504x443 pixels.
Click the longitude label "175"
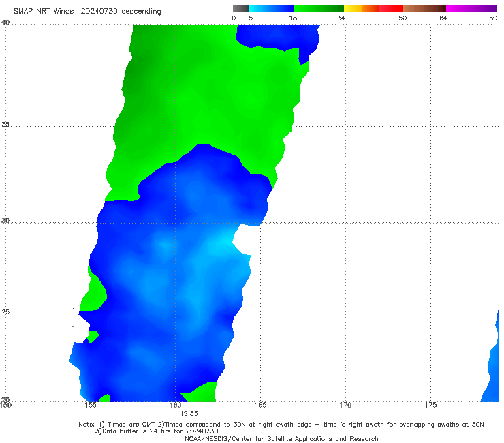pyautogui.click(x=430, y=405)
